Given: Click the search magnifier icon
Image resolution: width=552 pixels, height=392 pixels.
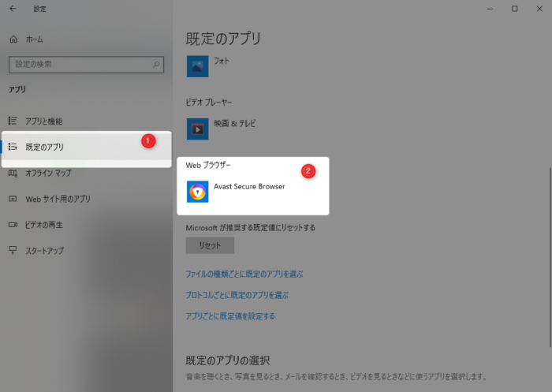Looking at the screenshot, I should [156, 64].
